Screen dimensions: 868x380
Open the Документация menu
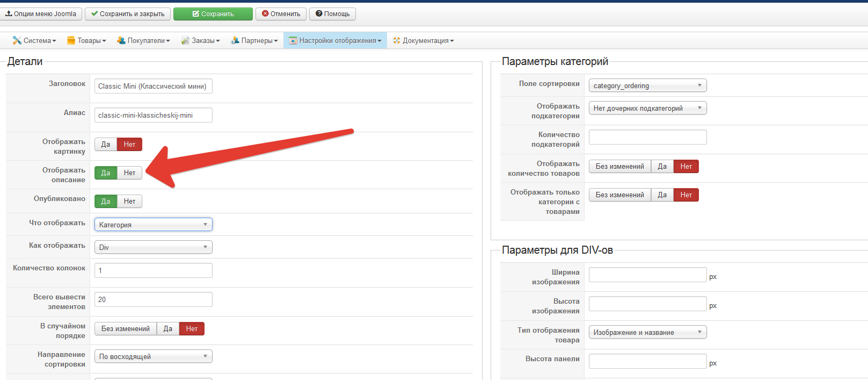pos(423,40)
